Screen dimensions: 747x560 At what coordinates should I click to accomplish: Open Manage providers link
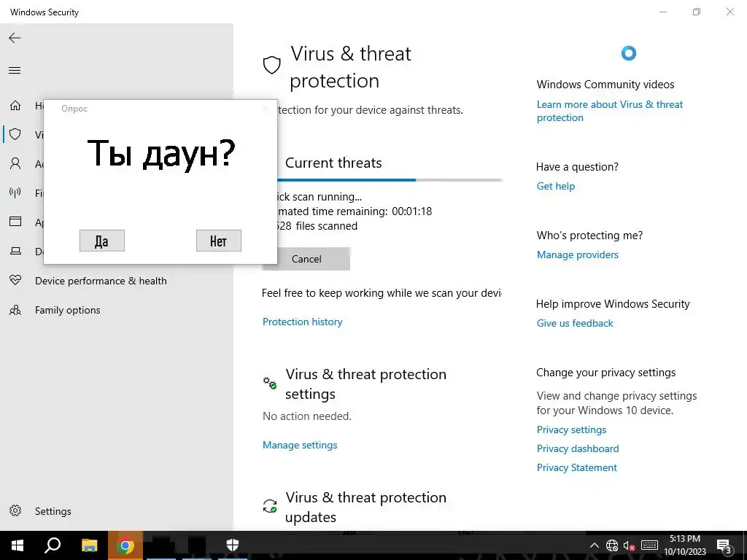coord(578,254)
